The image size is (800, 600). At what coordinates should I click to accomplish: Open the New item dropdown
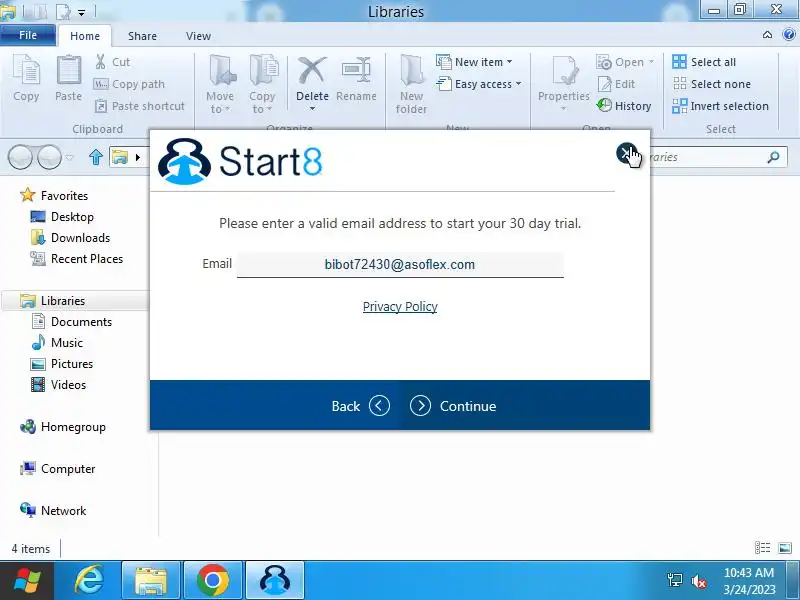(x=474, y=62)
